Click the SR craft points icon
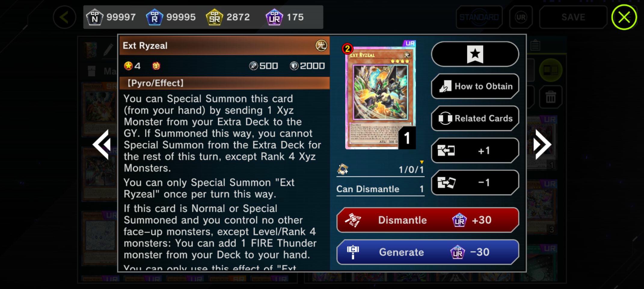 click(x=214, y=17)
